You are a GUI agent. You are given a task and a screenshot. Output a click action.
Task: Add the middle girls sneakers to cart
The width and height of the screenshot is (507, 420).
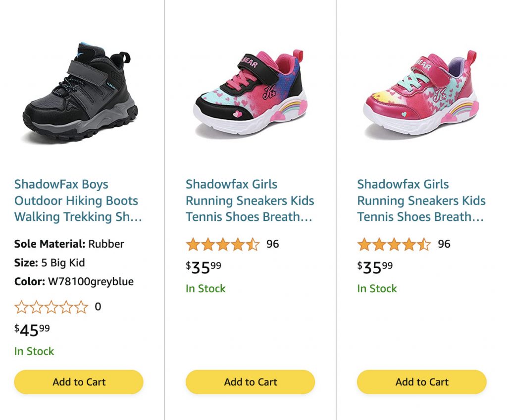[250, 382]
